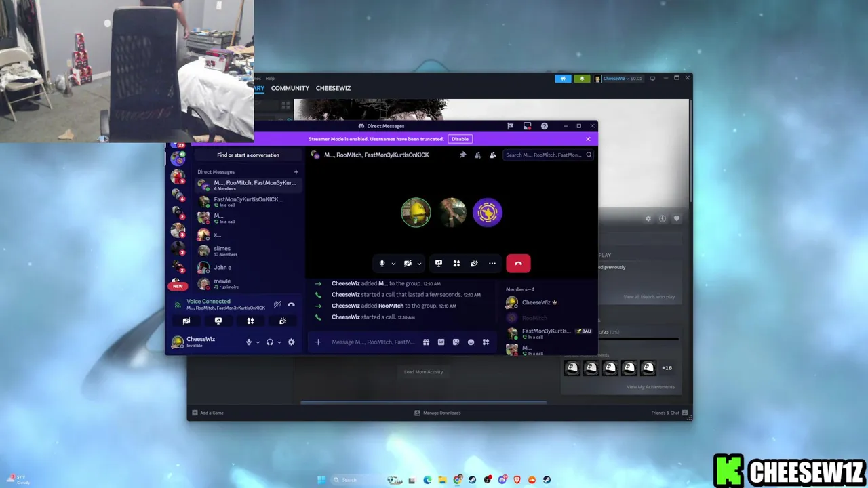The width and height of the screenshot is (868, 488).
Task: Select FastMon3yKurtis in the Members list
Action: pyautogui.click(x=549, y=333)
